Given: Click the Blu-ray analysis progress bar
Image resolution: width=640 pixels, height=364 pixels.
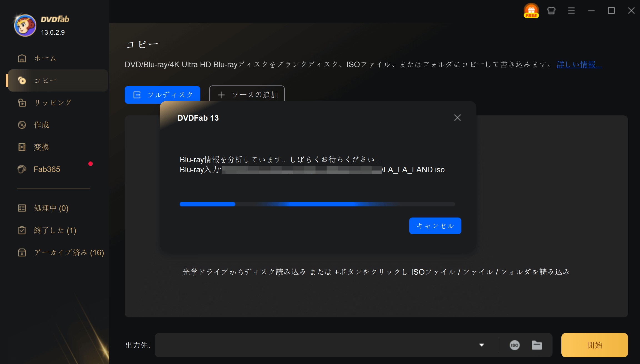Looking at the screenshot, I should click(x=317, y=204).
